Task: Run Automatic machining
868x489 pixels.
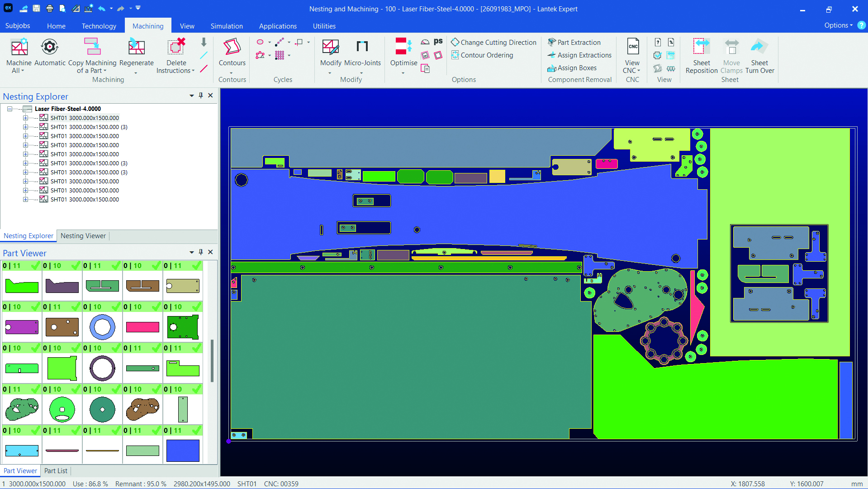Action: [50, 48]
